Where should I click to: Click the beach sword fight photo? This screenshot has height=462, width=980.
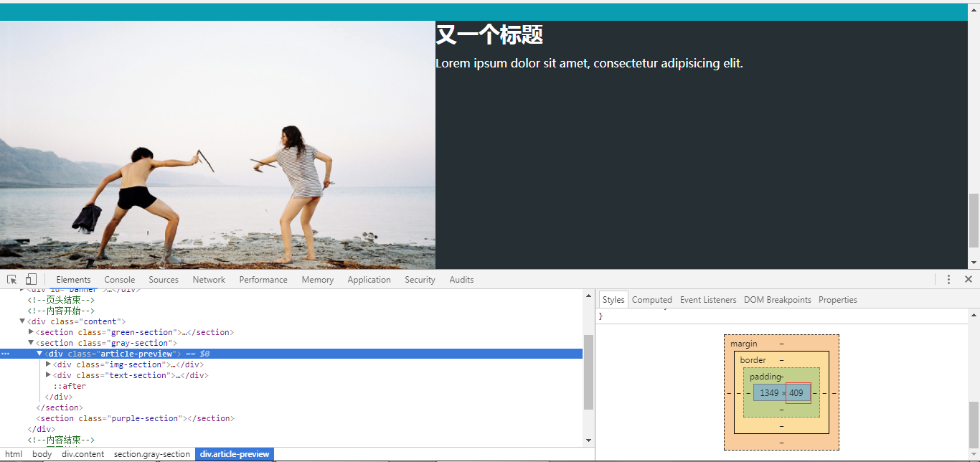[217, 145]
